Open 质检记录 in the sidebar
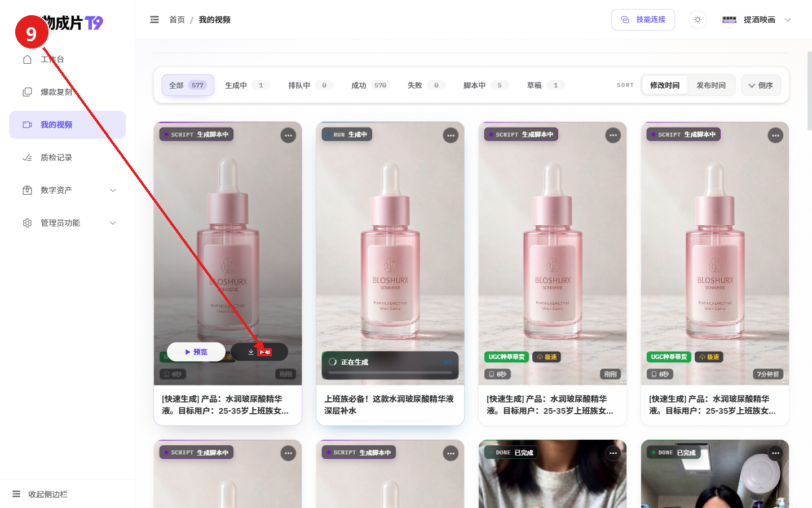Image resolution: width=812 pixels, height=508 pixels. [67, 157]
